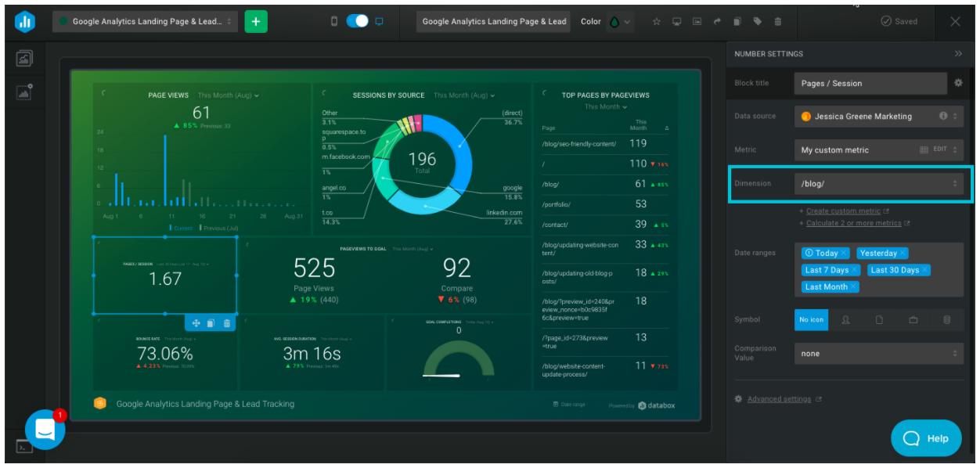Image resolution: width=980 pixels, height=468 pixels.
Task: Click the gear icon beside Block title
Action: point(957,83)
